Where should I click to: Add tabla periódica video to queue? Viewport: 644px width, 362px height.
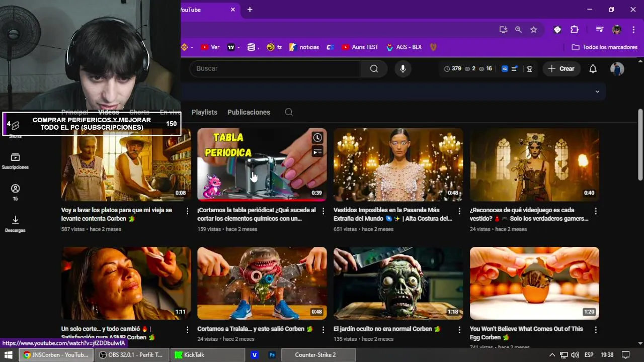click(x=317, y=151)
